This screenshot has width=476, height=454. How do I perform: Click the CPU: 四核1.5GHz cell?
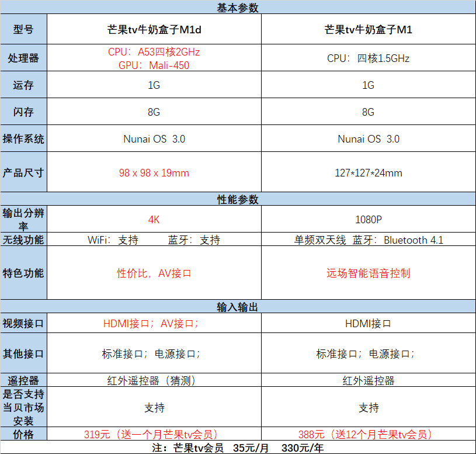coord(368,58)
